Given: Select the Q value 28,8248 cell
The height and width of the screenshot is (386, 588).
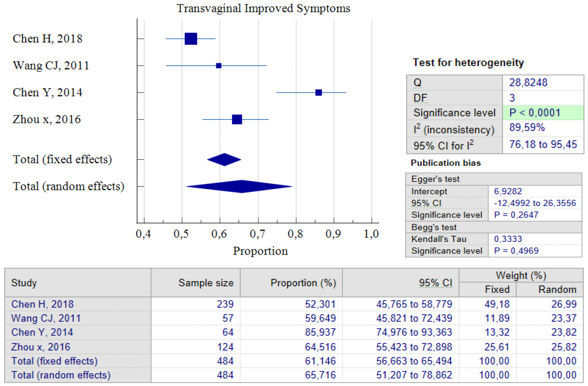Looking at the screenshot, I should coord(543,83).
